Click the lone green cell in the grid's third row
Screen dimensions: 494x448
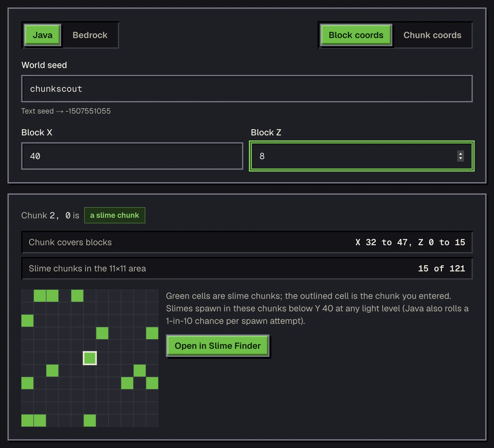27,321
